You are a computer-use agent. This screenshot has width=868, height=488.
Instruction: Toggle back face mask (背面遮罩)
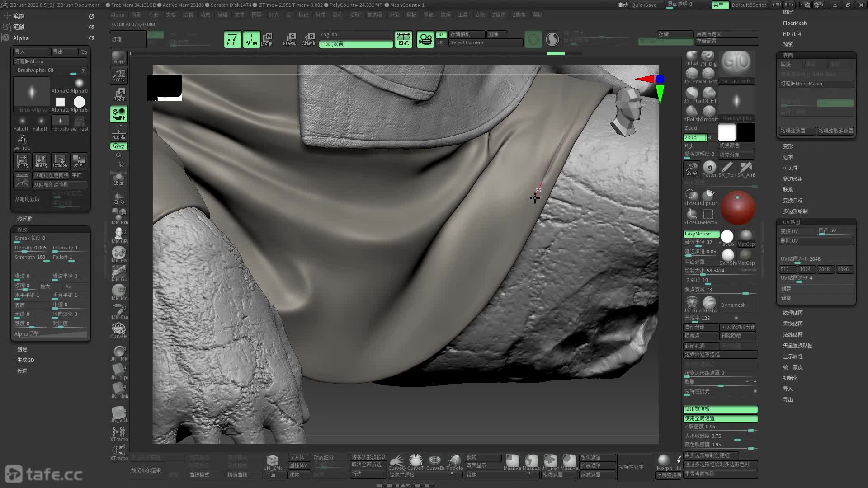click(700, 262)
